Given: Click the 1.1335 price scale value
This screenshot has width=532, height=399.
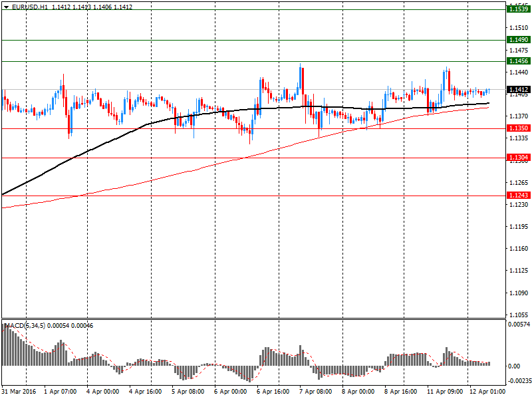Looking at the screenshot, I should click(x=519, y=138).
